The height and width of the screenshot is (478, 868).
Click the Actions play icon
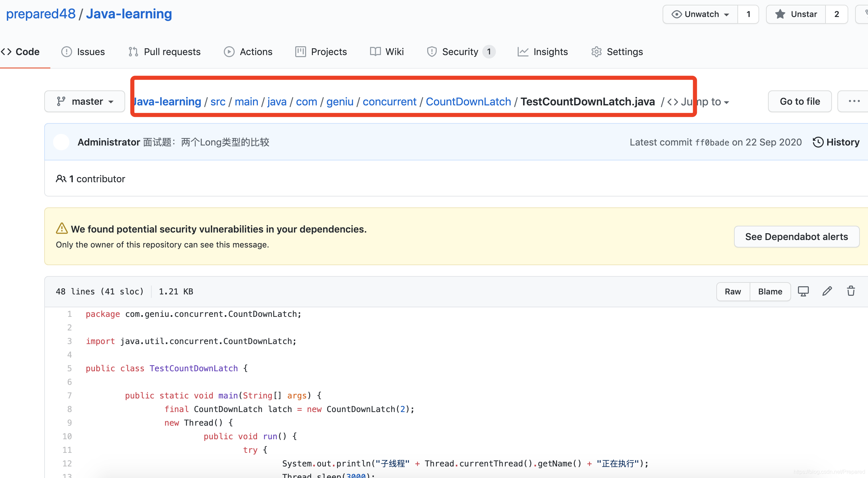229,52
